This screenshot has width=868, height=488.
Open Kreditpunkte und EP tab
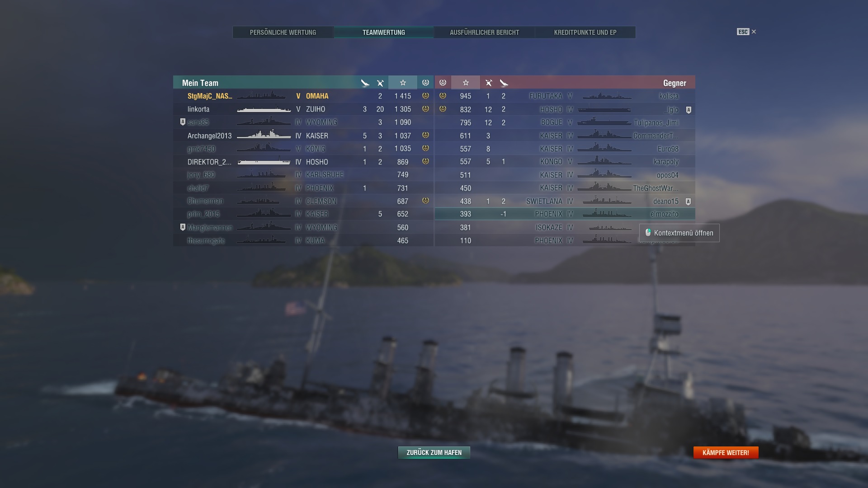(585, 33)
